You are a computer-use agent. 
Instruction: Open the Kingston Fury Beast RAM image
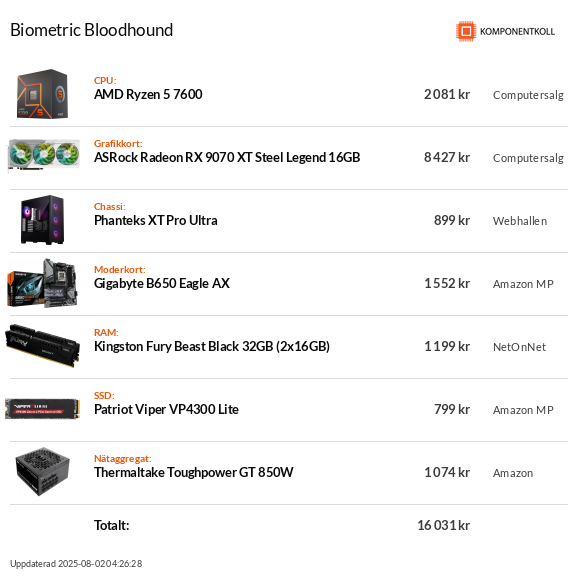[43, 346]
